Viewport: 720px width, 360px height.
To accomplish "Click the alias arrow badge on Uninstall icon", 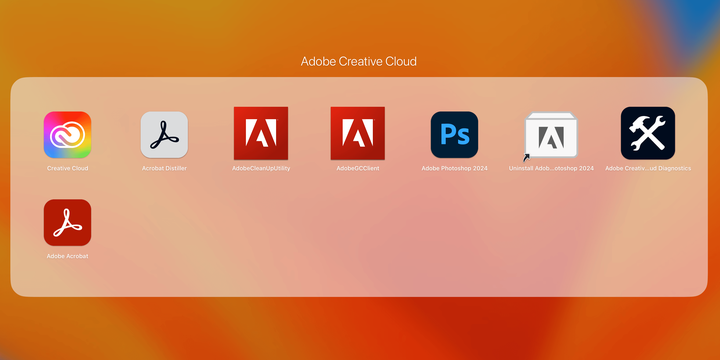I will [x=526, y=158].
